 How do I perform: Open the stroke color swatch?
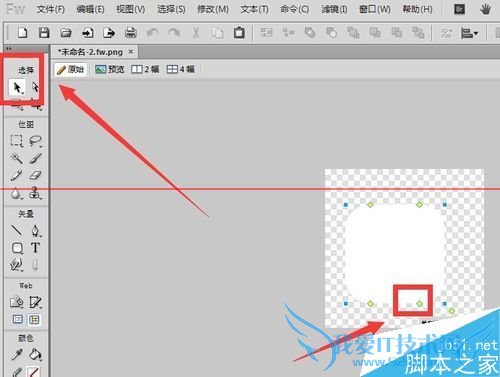pyautogui.click(x=34, y=372)
